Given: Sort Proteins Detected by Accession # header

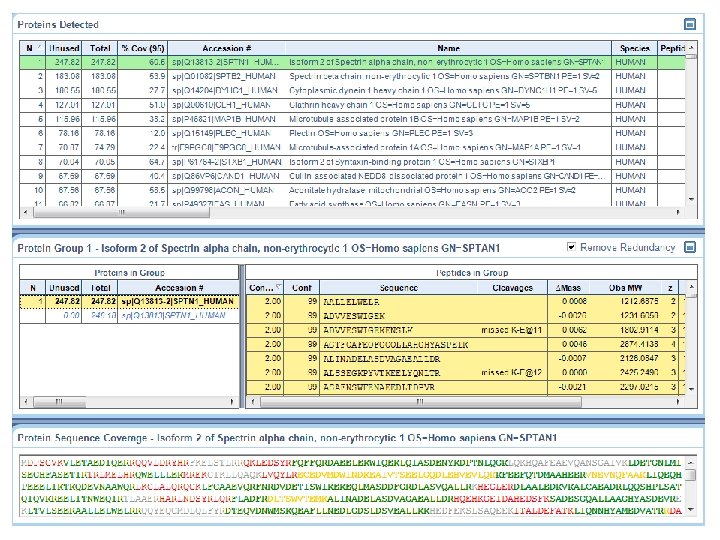Looking at the screenshot, I should pos(227,48).
